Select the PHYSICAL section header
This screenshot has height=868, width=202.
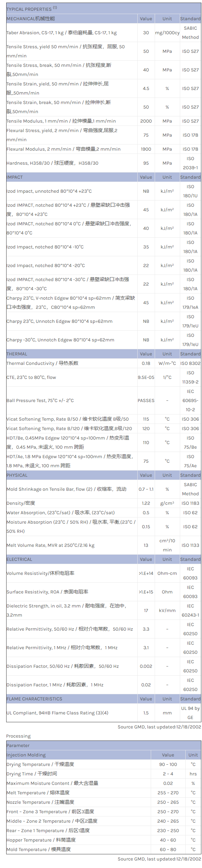tap(17, 475)
